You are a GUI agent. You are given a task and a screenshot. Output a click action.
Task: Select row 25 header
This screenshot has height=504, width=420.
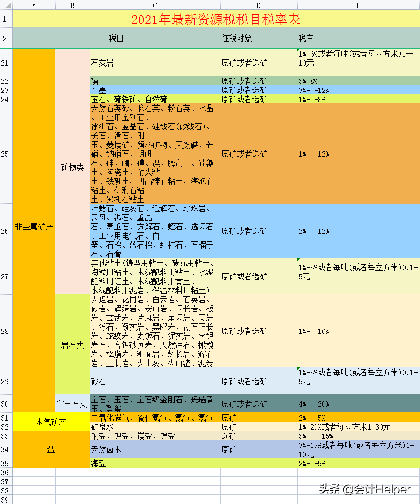(5, 154)
